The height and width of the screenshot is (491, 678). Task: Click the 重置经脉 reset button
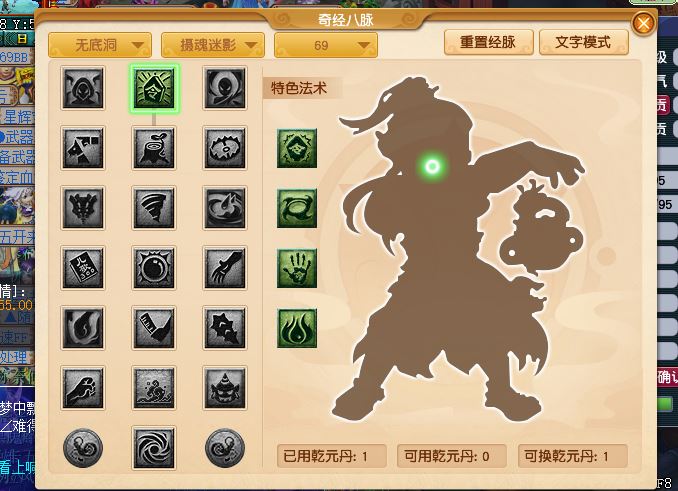click(x=489, y=42)
